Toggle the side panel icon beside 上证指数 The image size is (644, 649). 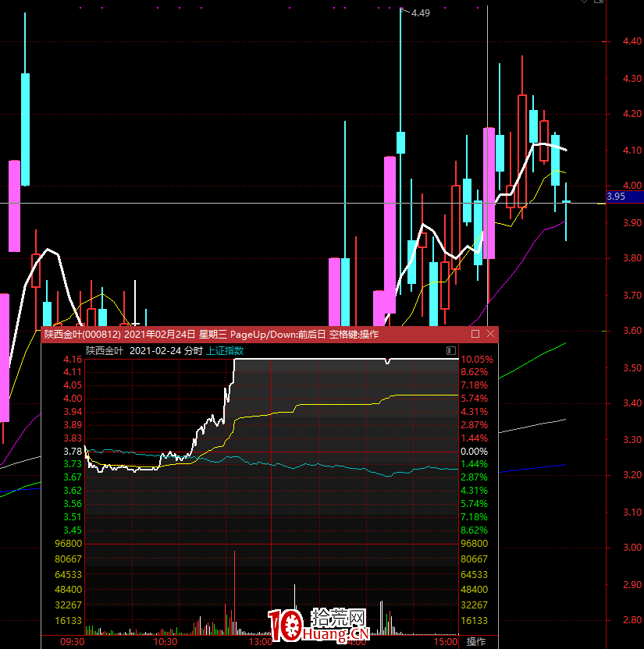(x=451, y=350)
